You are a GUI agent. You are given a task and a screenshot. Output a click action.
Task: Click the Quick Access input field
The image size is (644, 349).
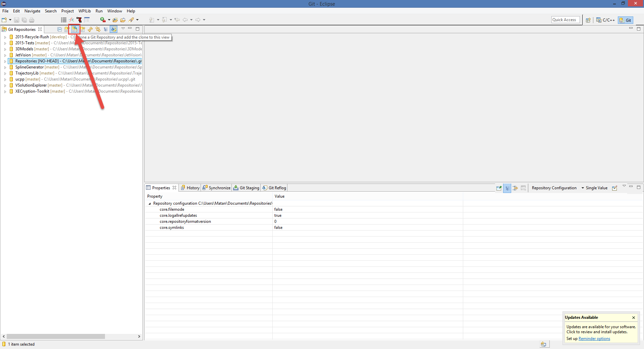point(566,20)
